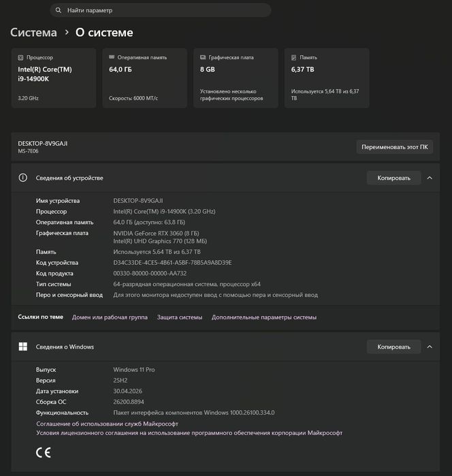Image resolution: width=452 pixels, height=476 pixels.
Task: Click the RAM icon in Оперативная память card
Action: (x=112, y=57)
